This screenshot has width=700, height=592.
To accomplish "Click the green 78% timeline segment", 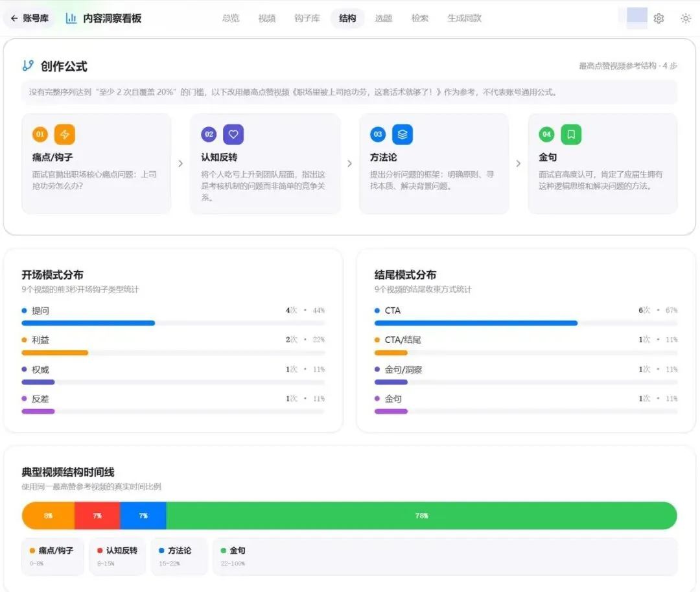I will point(422,515).
